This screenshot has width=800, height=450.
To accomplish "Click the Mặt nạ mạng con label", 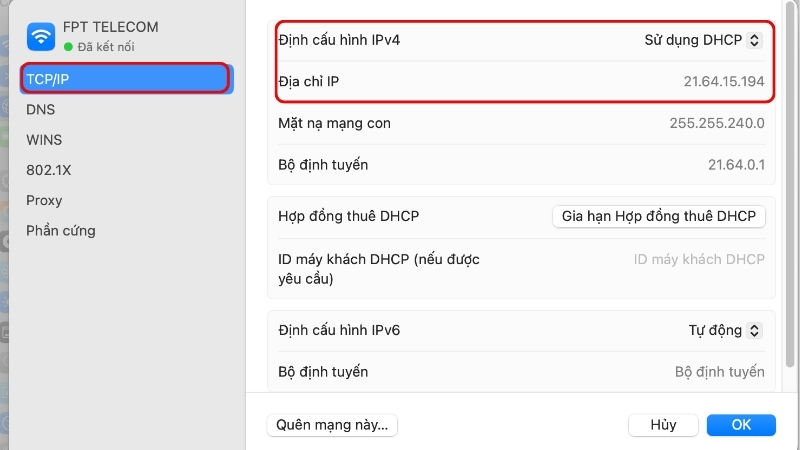I will (334, 123).
